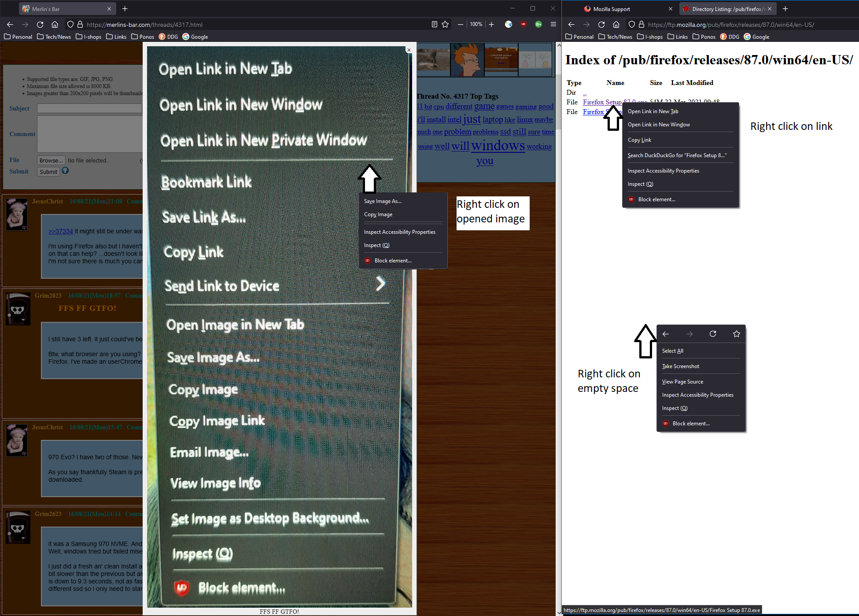Choose 'Open Link in New Window' in Directory Listing menu

(681, 125)
